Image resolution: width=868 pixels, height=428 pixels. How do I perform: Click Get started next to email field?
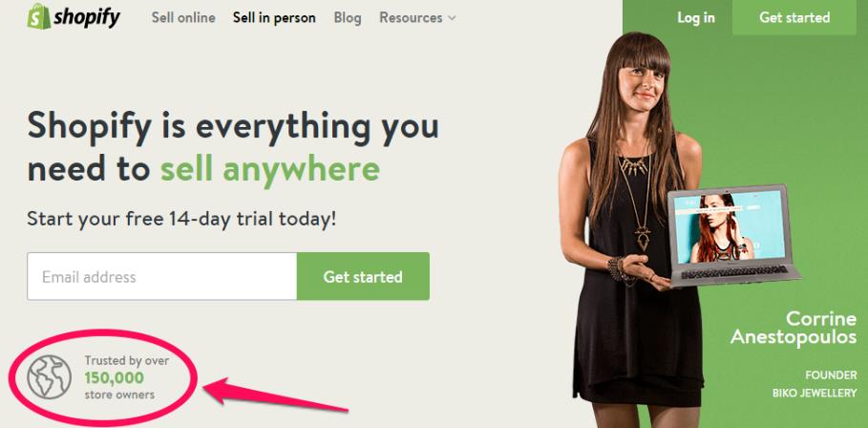[x=363, y=276]
